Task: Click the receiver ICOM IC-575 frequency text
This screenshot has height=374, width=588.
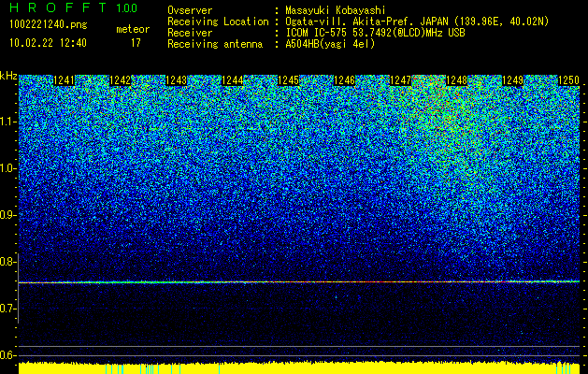Action: 375,33
